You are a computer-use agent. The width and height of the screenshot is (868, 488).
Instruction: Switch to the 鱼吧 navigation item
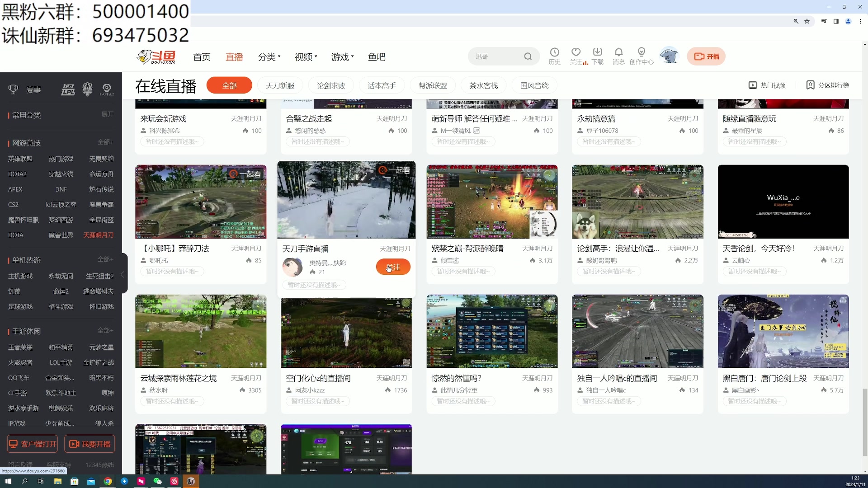point(377,57)
